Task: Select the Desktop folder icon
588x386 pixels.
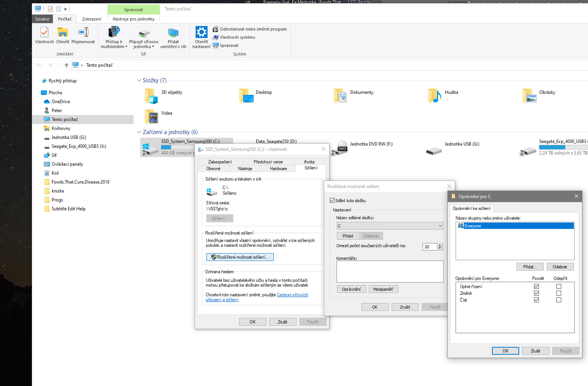Action: [x=246, y=96]
